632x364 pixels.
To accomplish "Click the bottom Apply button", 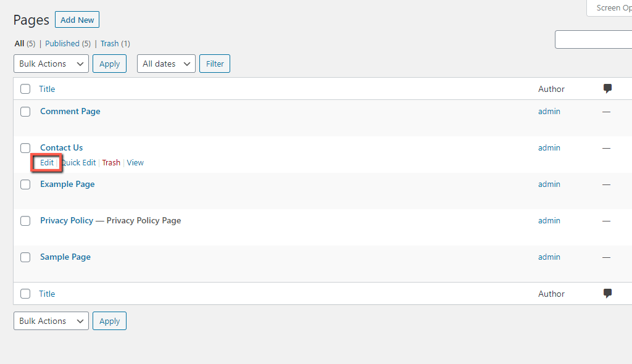I will click(110, 321).
